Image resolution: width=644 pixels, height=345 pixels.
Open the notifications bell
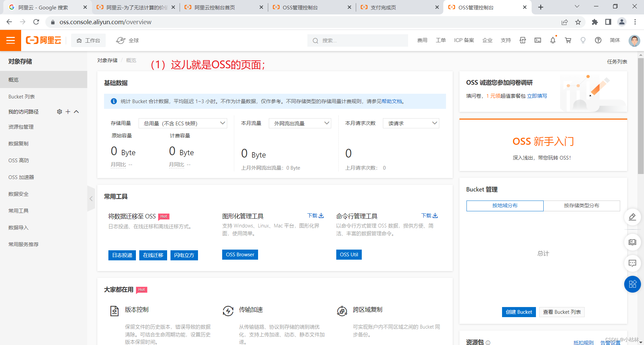coord(553,40)
